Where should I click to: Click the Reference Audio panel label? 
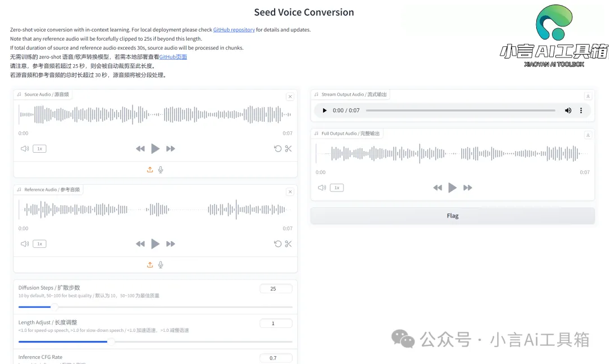coord(48,189)
